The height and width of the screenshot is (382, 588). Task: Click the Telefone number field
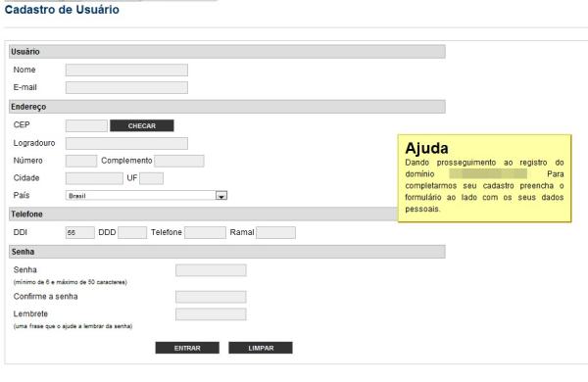[x=205, y=232]
